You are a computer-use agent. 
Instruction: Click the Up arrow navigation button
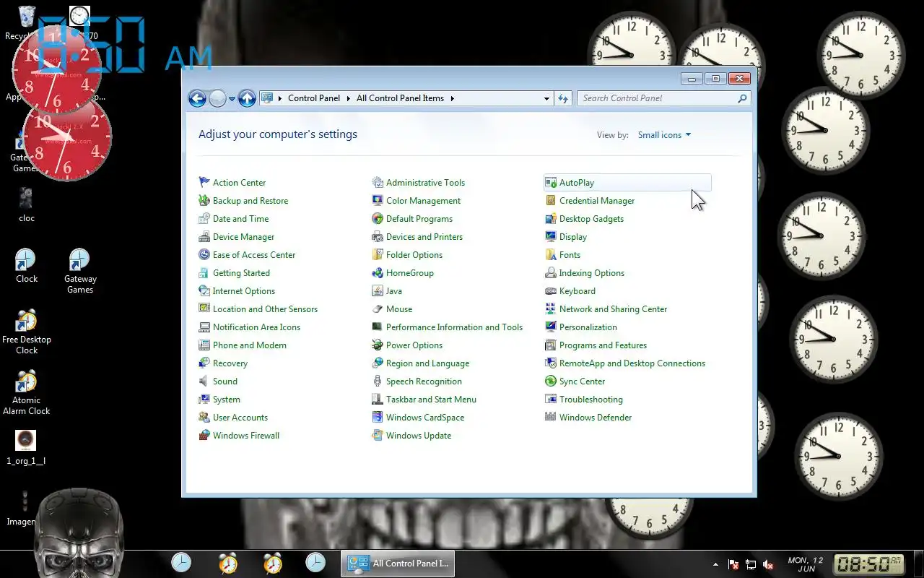pyautogui.click(x=247, y=99)
